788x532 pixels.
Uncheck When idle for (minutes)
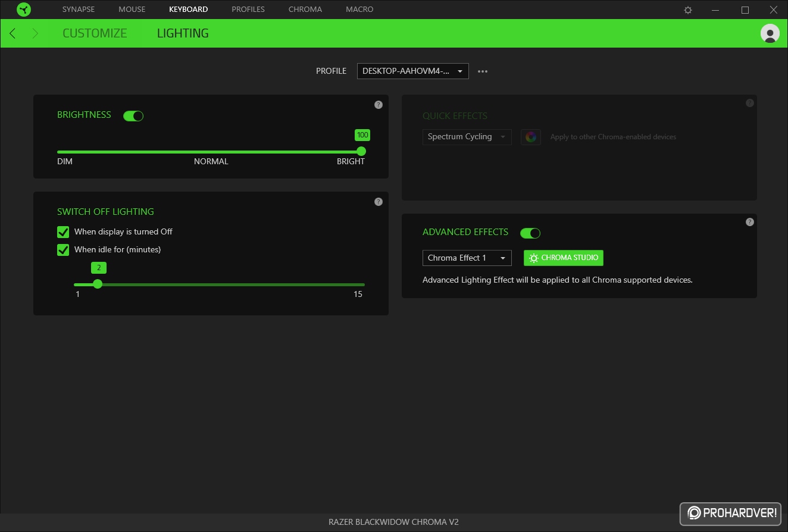tap(63, 250)
